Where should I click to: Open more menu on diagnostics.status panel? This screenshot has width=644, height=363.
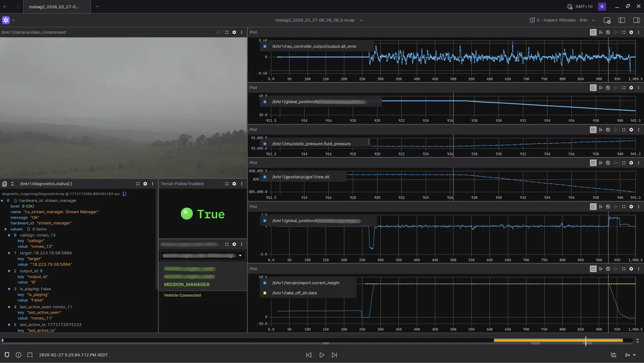153,184
